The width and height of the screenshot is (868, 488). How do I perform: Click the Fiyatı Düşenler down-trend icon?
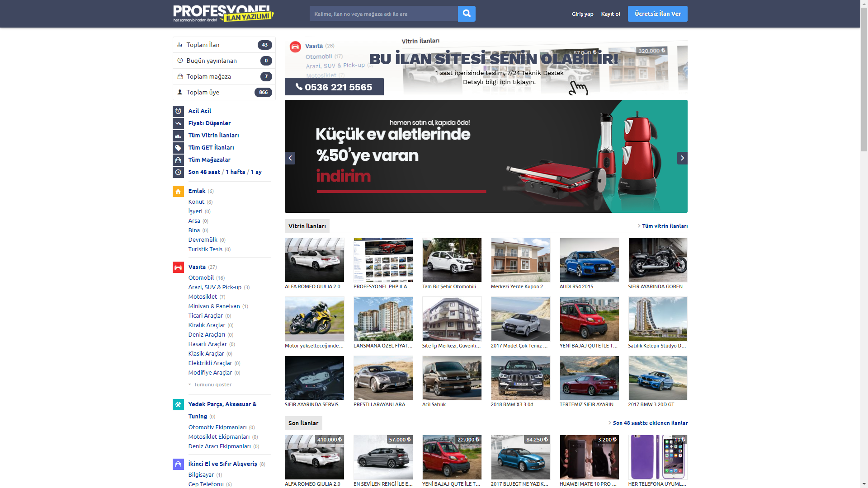(178, 123)
